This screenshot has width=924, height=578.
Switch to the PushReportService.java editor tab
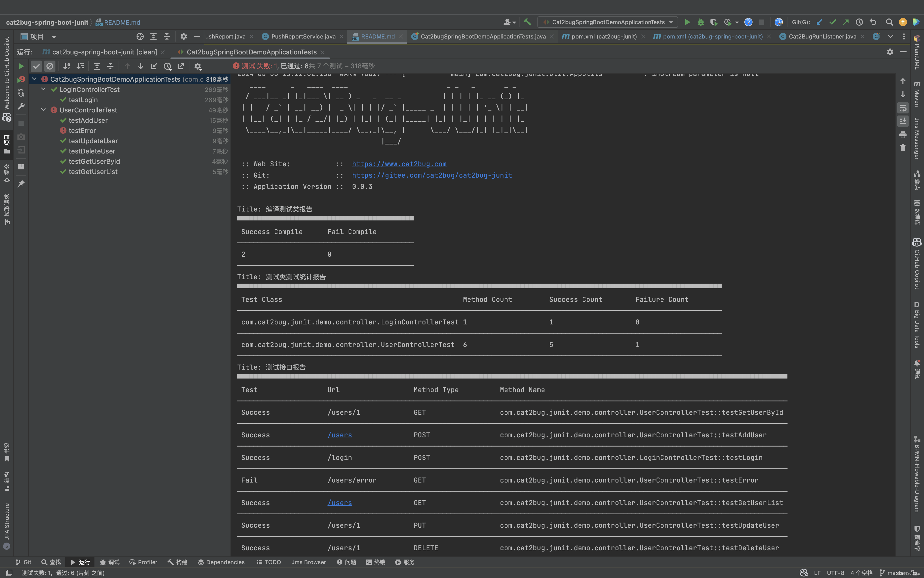(x=303, y=37)
